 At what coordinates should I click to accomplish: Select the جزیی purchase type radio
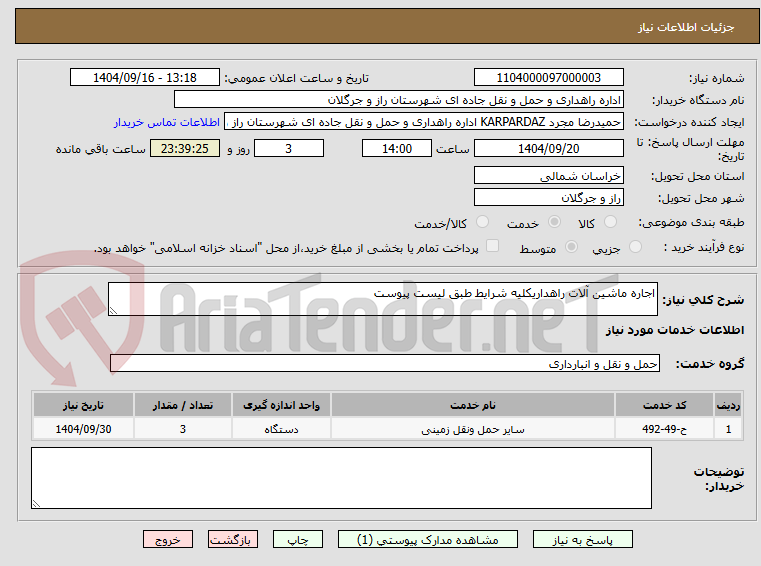coord(635,247)
